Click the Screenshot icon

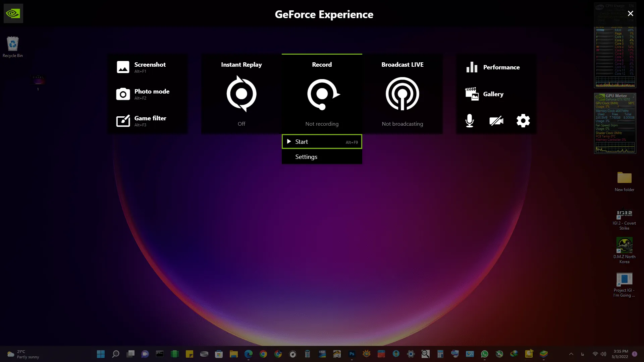pos(123,67)
